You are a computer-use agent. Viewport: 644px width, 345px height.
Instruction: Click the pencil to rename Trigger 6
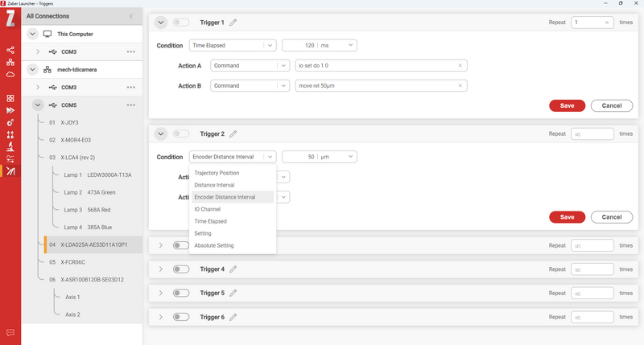tap(233, 317)
